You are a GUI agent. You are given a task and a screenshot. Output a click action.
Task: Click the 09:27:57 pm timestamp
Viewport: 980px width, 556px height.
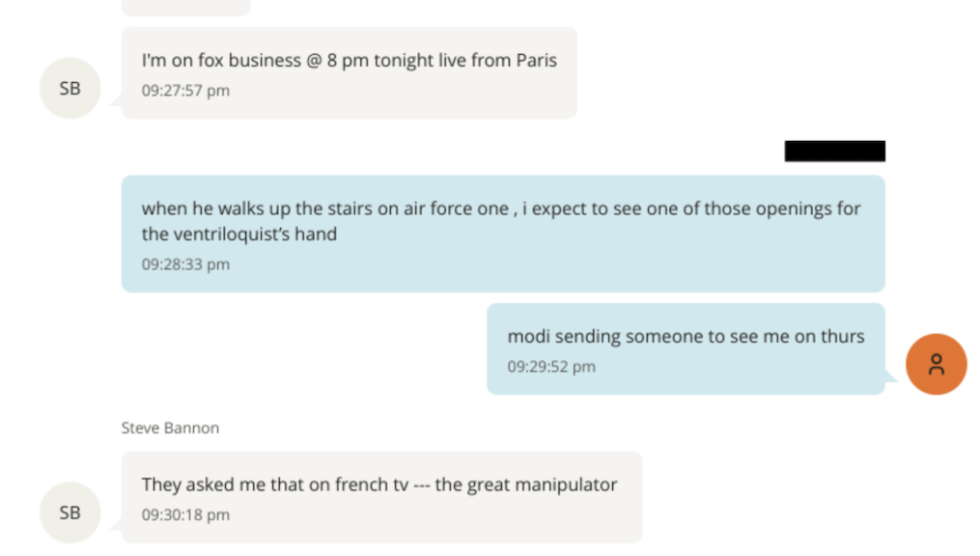[x=185, y=91]
